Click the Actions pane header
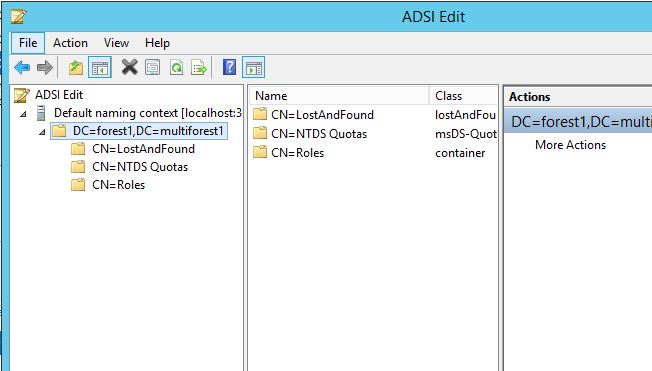 pyautogui.click(x=578, y=97)
